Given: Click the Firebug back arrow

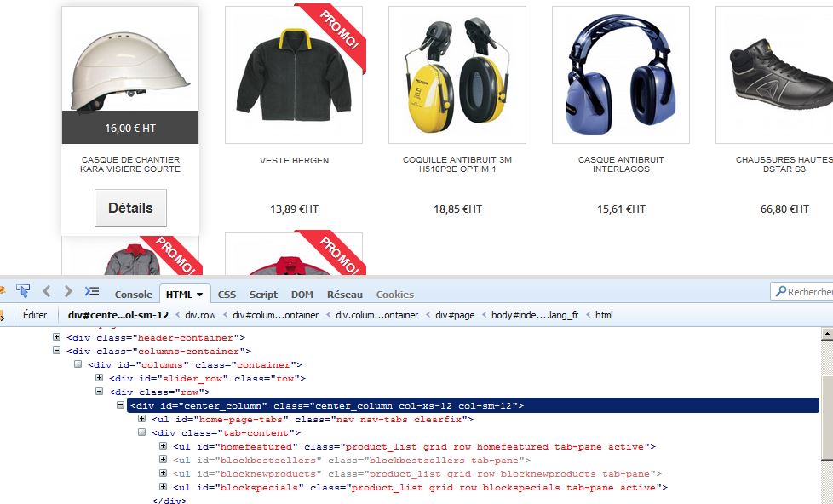Looking at the screenshot, I should click(x=46, y=291).
